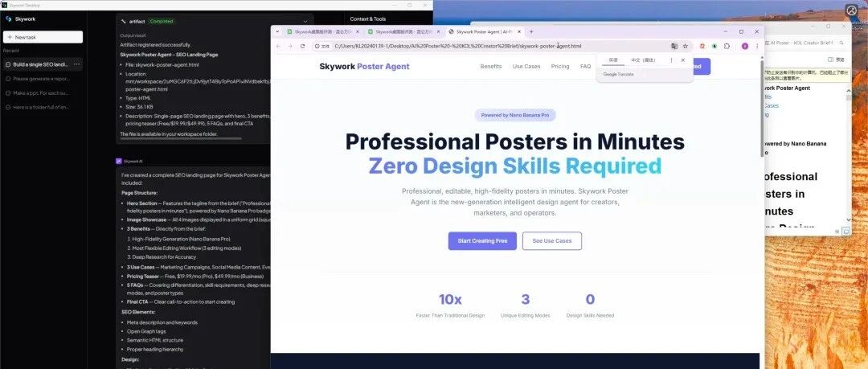This screenshot has width=868, height=369.
Task: Switch to second Skywork Chrome tab
Action: point(403,31)
